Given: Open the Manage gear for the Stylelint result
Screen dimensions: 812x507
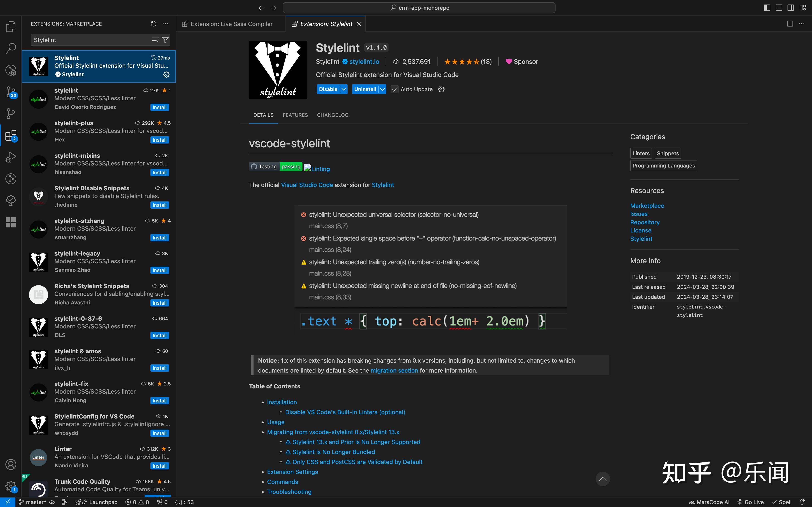Looking at the screenshot, I should tap(167, 74).
